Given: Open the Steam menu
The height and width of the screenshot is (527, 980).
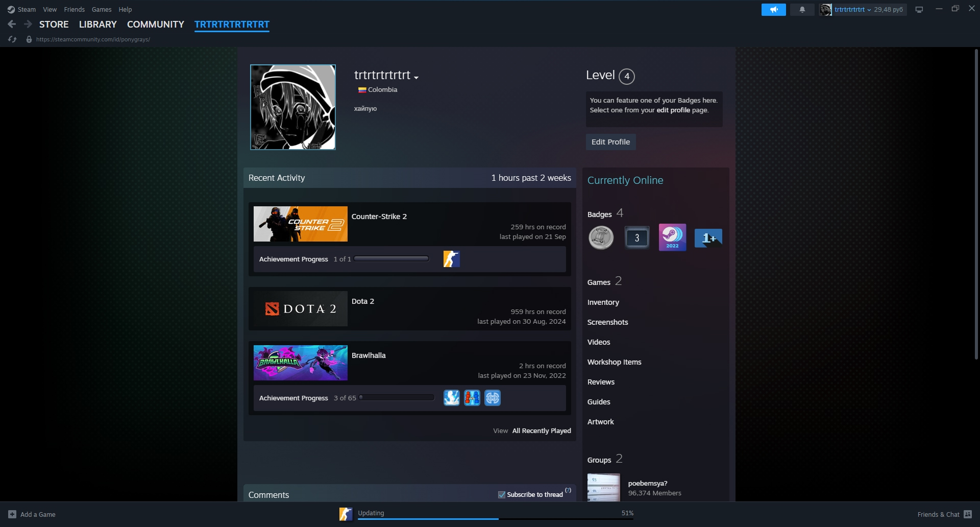Looking at the screenshot, I should pyautogui.click(x=27, y=10).
